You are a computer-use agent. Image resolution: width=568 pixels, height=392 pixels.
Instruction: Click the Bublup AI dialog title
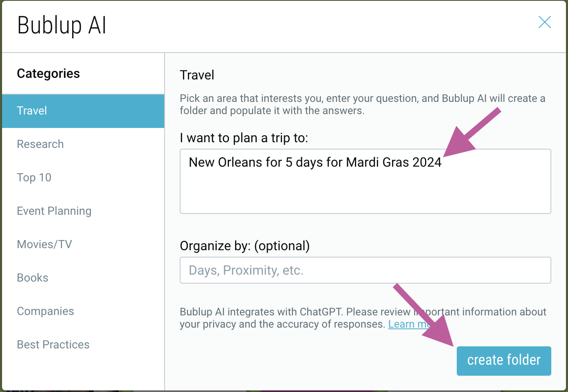click(x=62, y=25)
